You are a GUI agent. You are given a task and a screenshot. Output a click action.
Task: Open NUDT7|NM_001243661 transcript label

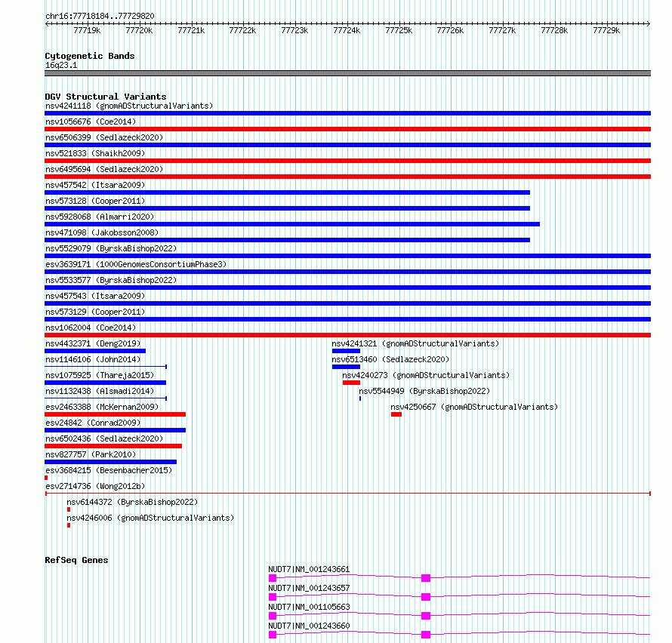click(309, 569)
